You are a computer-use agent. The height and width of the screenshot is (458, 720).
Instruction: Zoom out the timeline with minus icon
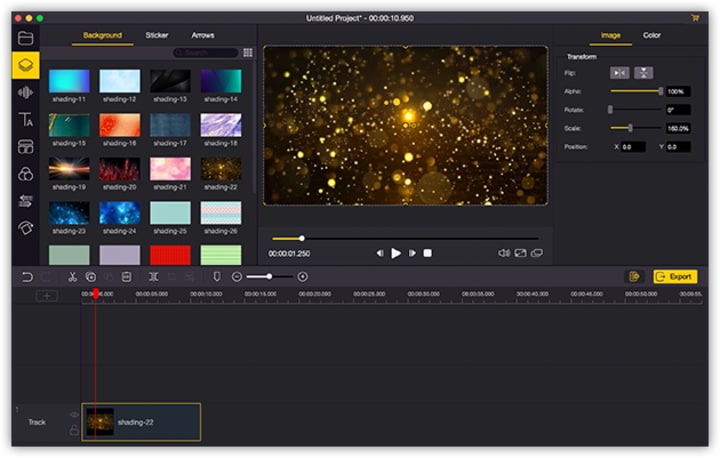(x=236, y=277)
